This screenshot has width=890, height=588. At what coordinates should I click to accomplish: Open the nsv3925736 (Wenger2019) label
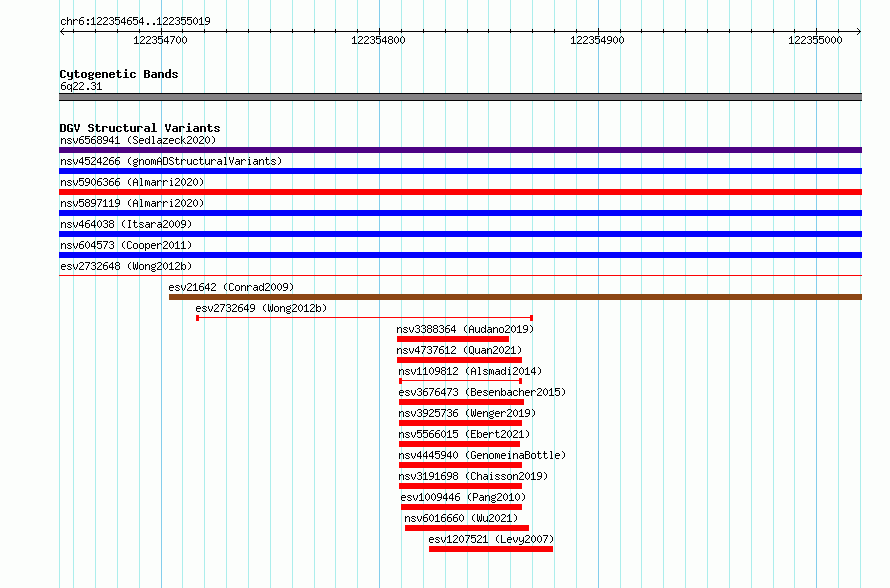(467, 413)
